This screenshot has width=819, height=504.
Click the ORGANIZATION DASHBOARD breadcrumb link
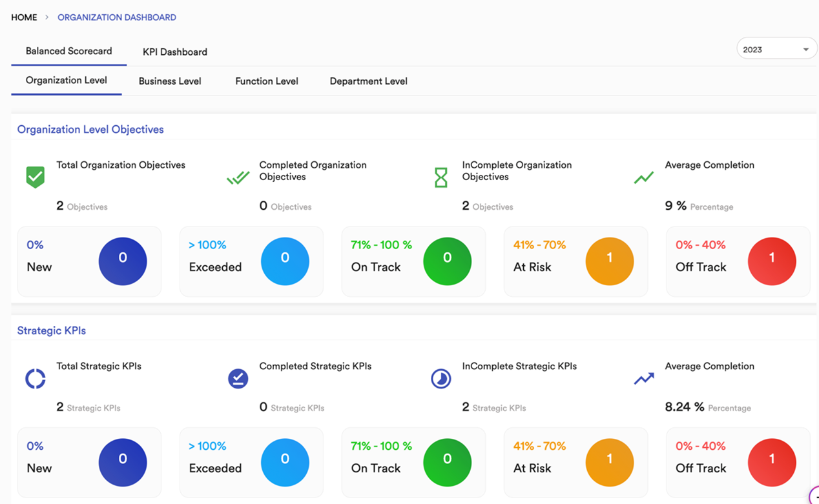pos(116,17)
